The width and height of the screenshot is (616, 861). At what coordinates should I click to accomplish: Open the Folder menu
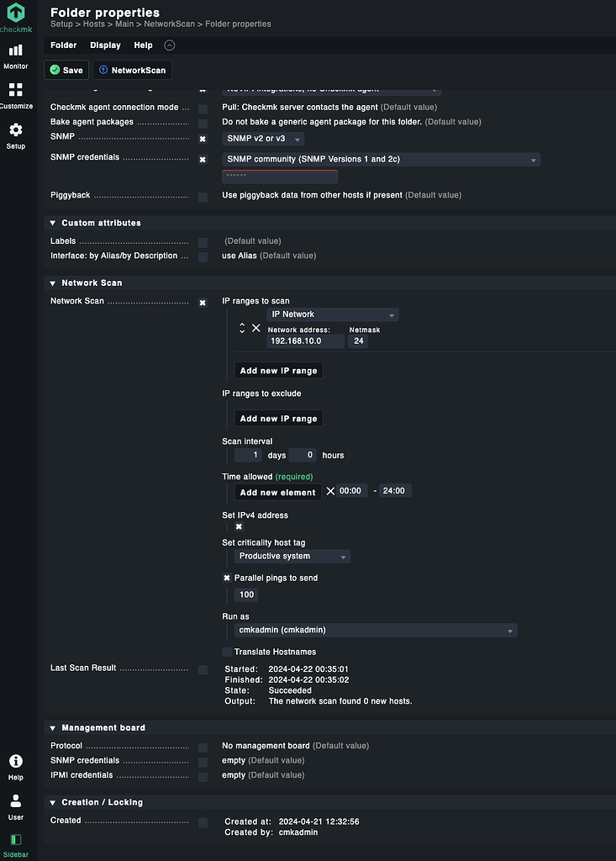(x=63, y=45)
